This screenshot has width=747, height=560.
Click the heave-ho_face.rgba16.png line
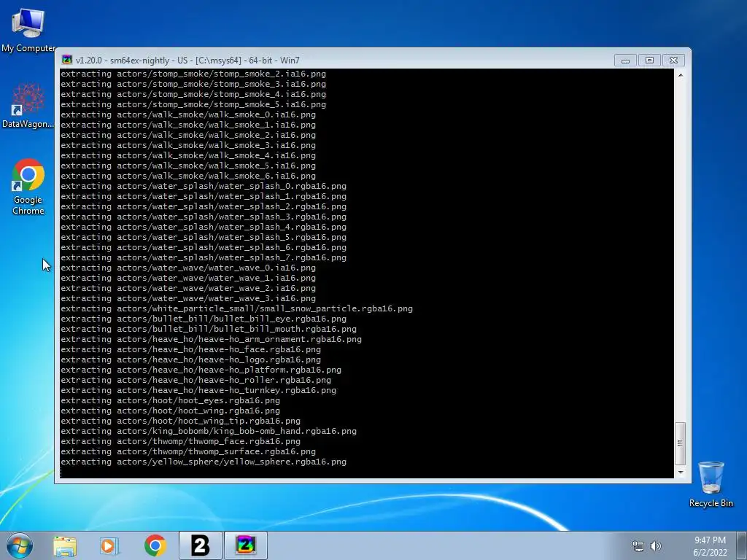pyautogui.click(x=190, y=349)
